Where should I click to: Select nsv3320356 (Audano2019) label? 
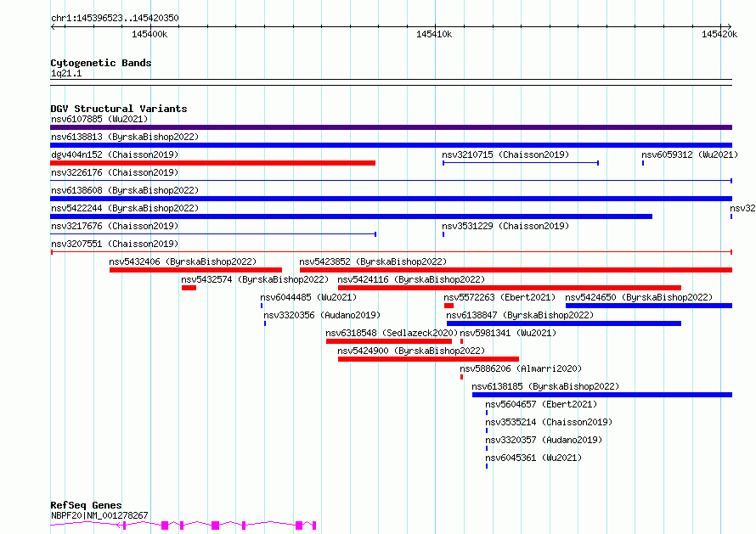click(322, 315)
